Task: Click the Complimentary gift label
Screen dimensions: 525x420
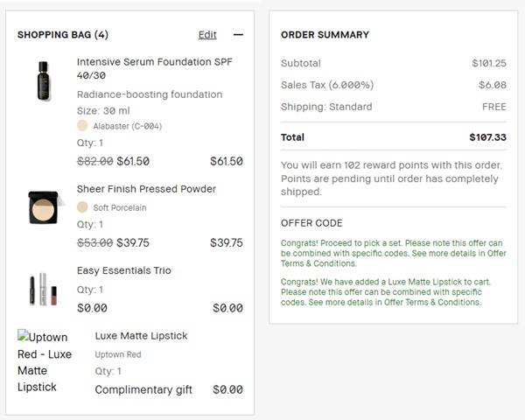Action: 143,389
